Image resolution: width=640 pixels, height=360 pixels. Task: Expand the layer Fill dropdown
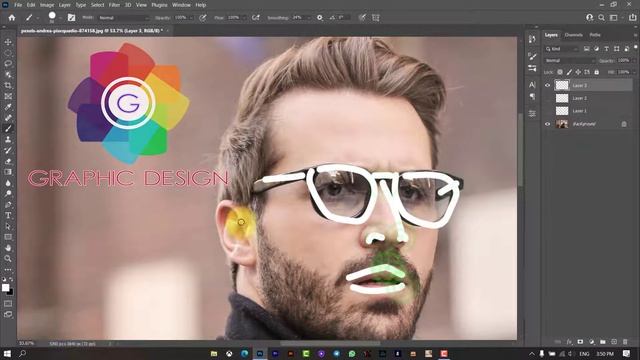[x=634, y=72]
